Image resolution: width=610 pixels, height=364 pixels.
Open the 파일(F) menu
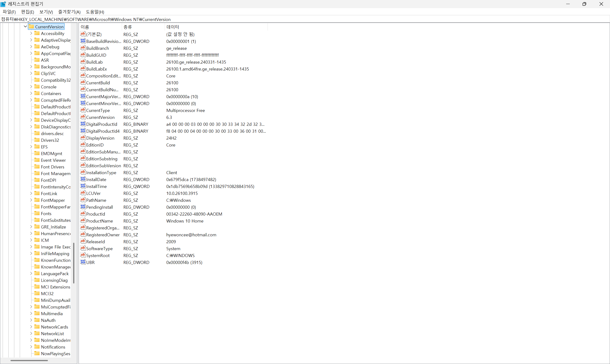coord(9,12)
